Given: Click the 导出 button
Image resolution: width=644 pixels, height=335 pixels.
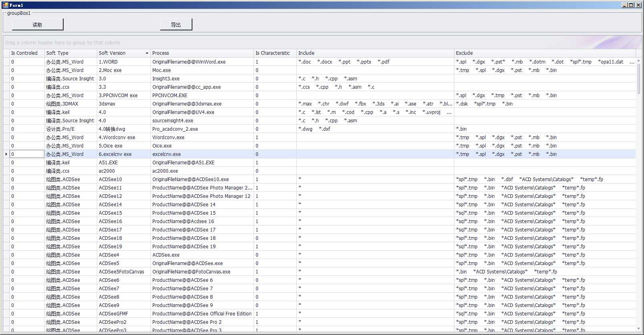Looking at the screenshot, I should (176, 24).
